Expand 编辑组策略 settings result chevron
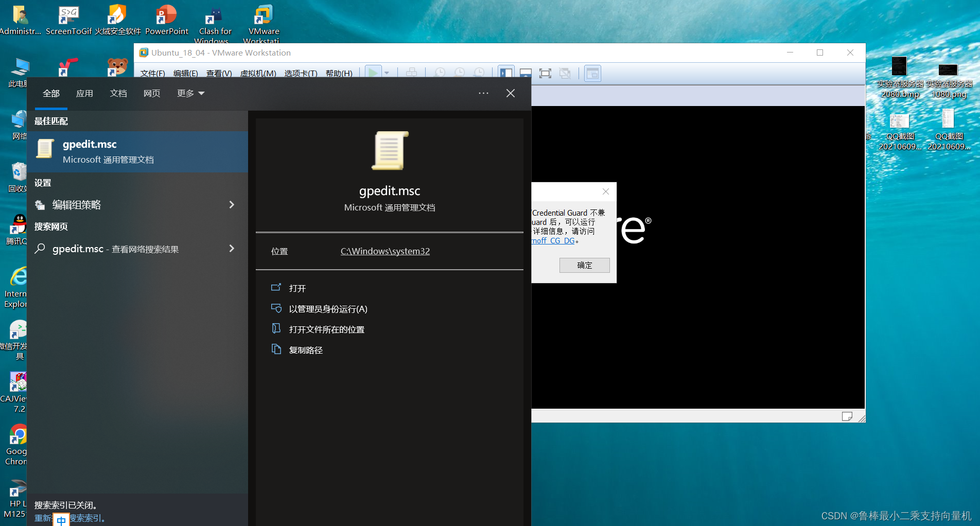 (x=232, y=205)
